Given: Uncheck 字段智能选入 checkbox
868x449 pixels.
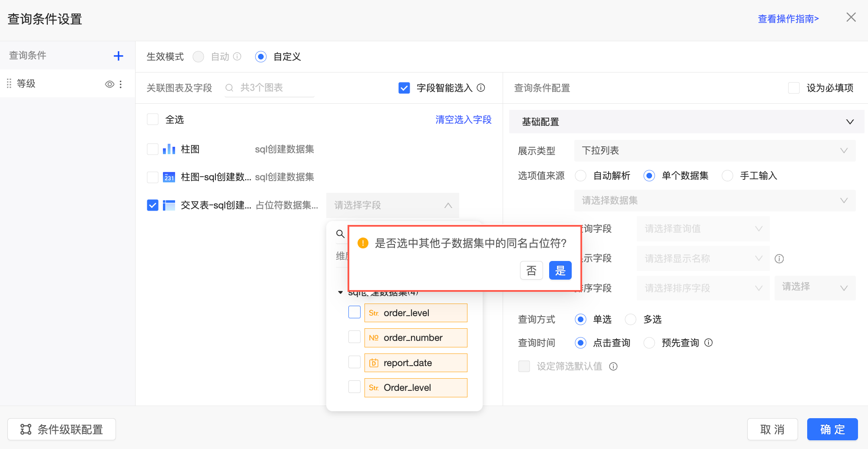Looking at the screenshot, I should pyautogui.click(x=404, y=88).
